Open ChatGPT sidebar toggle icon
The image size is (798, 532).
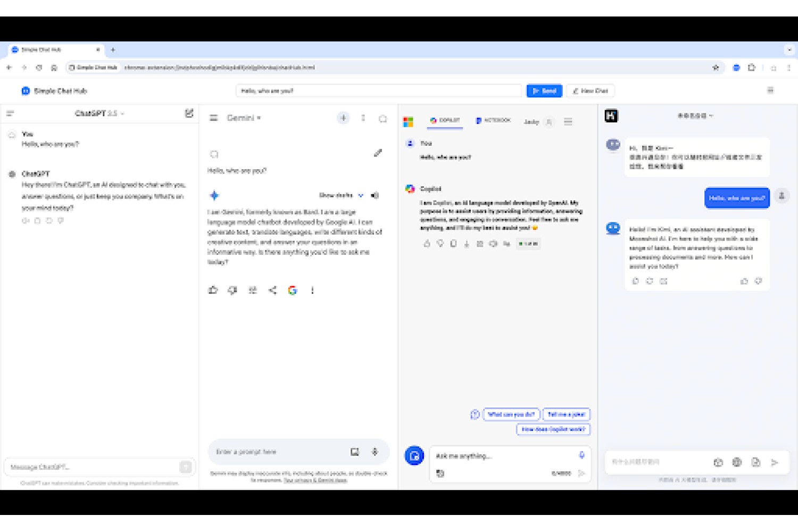pyautogui.click(x=10, y=113)
